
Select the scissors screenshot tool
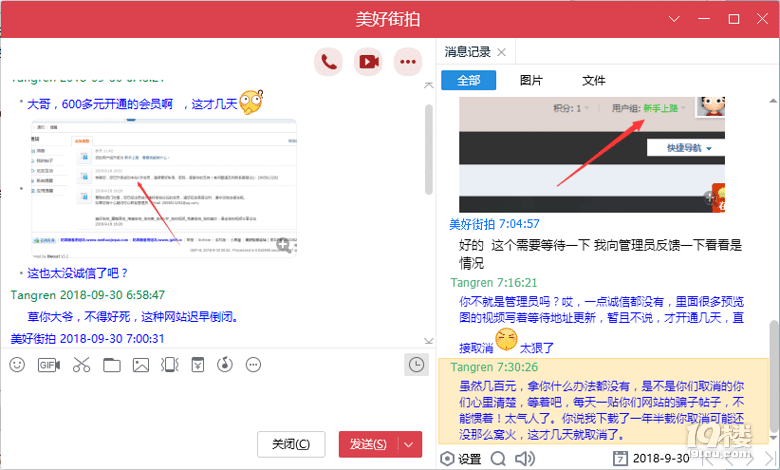81,365
